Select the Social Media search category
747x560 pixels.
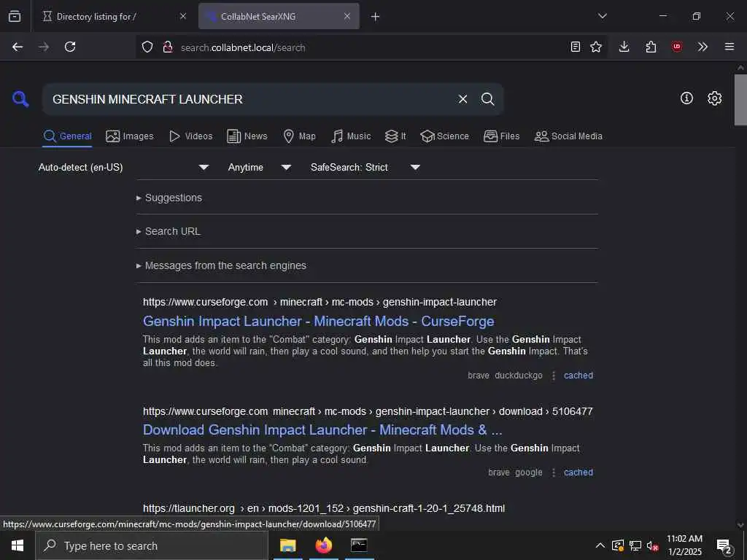point(568,136)
